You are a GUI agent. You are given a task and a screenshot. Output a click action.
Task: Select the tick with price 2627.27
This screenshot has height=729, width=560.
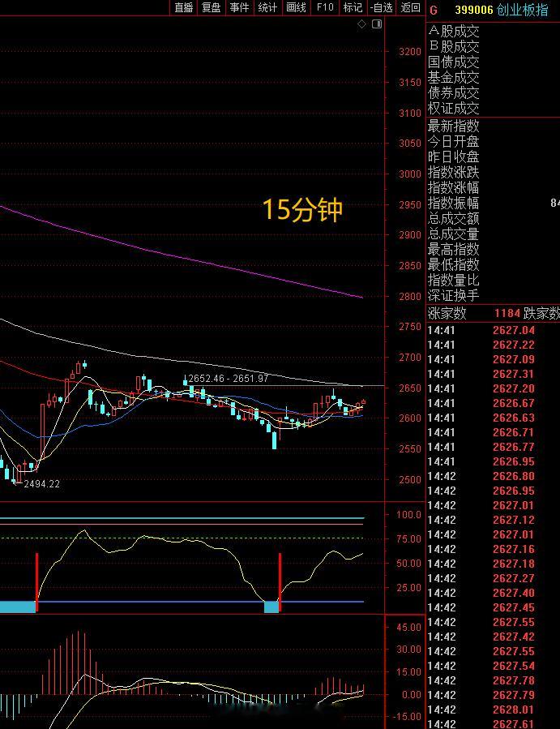click(x=494, y=578)
